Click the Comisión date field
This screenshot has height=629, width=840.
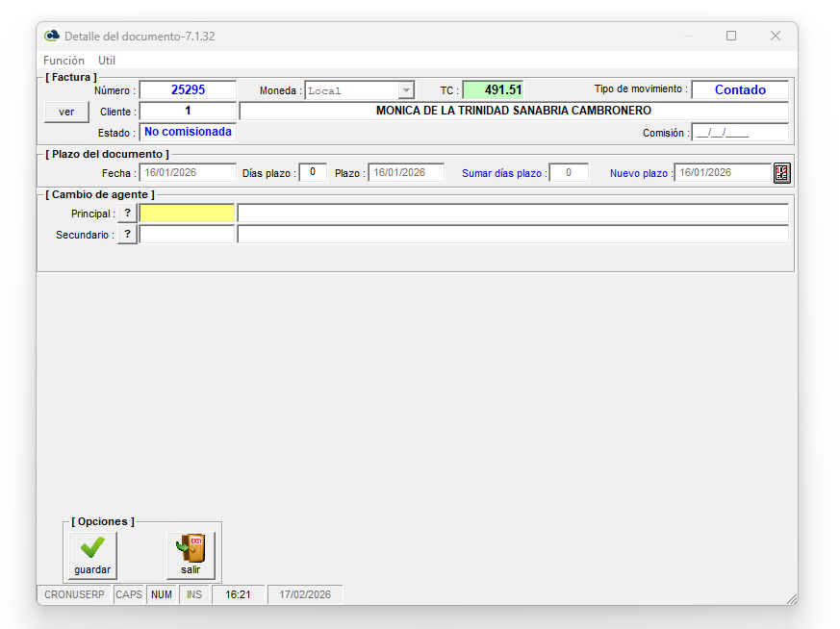click(x=740, y=133)
